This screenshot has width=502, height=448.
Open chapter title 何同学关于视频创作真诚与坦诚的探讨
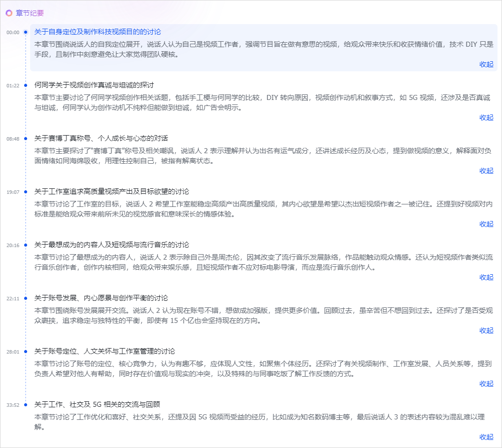(x=94, y=85)
